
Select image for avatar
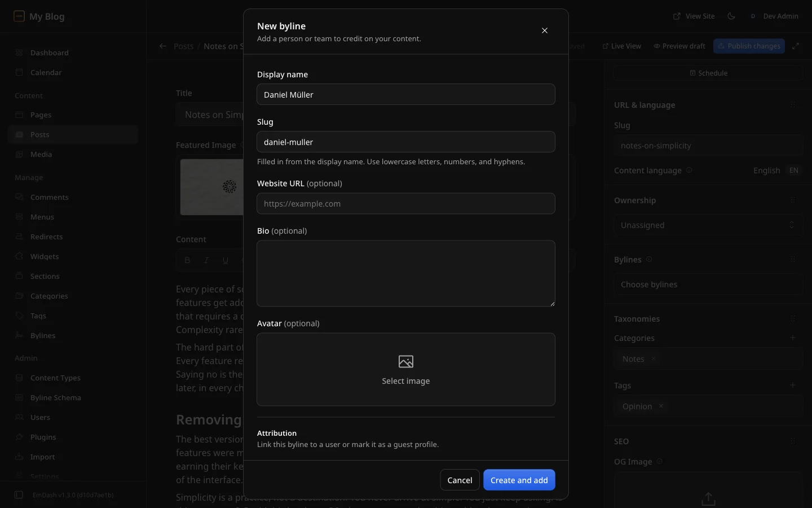click(406, 369)
